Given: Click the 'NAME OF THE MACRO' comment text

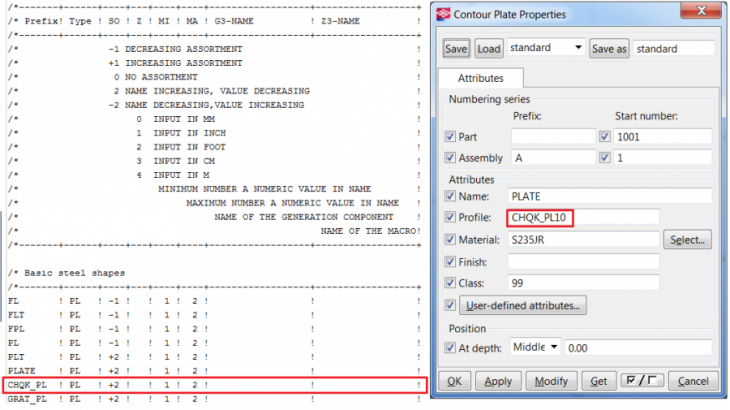Looking at the screenshot, I should click(370, 231).
